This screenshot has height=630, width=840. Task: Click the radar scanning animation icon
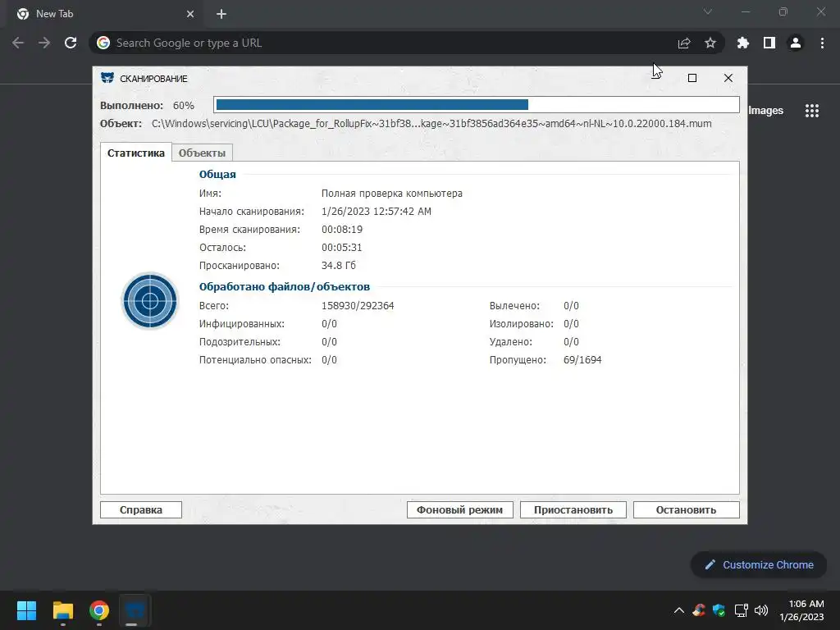point(150,300)
